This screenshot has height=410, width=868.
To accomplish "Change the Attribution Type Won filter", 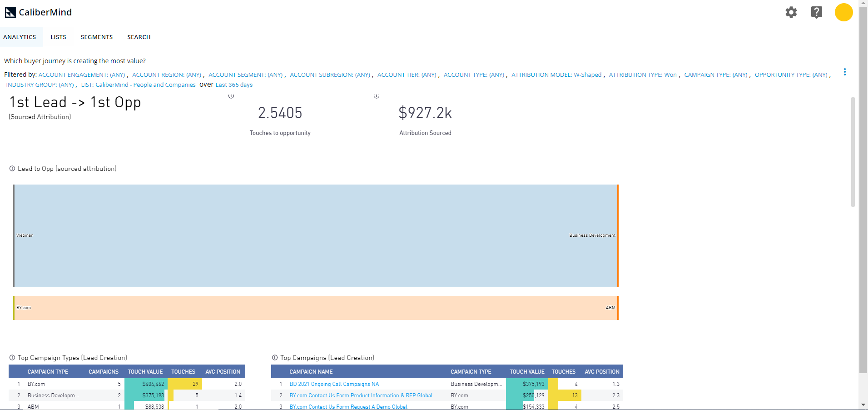I will (643, 75).
